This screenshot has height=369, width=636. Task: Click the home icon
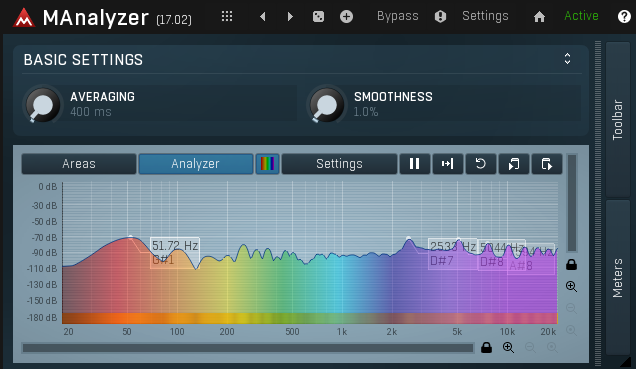tap(539, 17)
